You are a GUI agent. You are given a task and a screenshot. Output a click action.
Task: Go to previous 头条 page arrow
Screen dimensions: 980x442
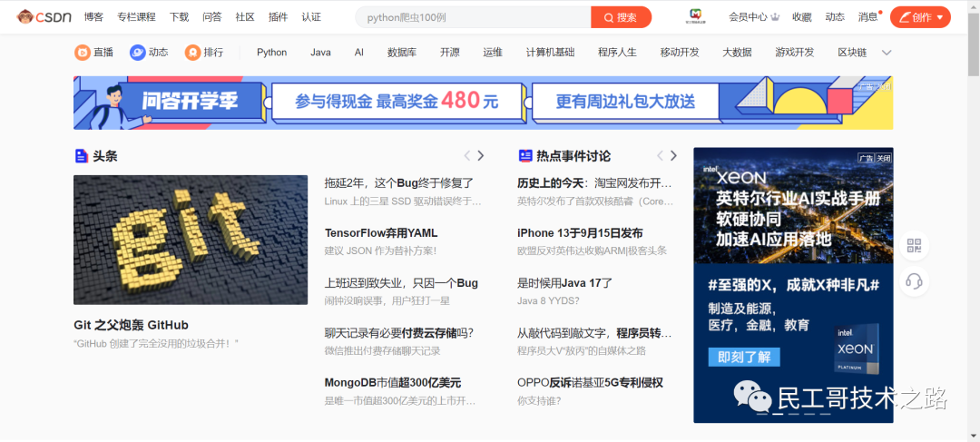point(466,156)
